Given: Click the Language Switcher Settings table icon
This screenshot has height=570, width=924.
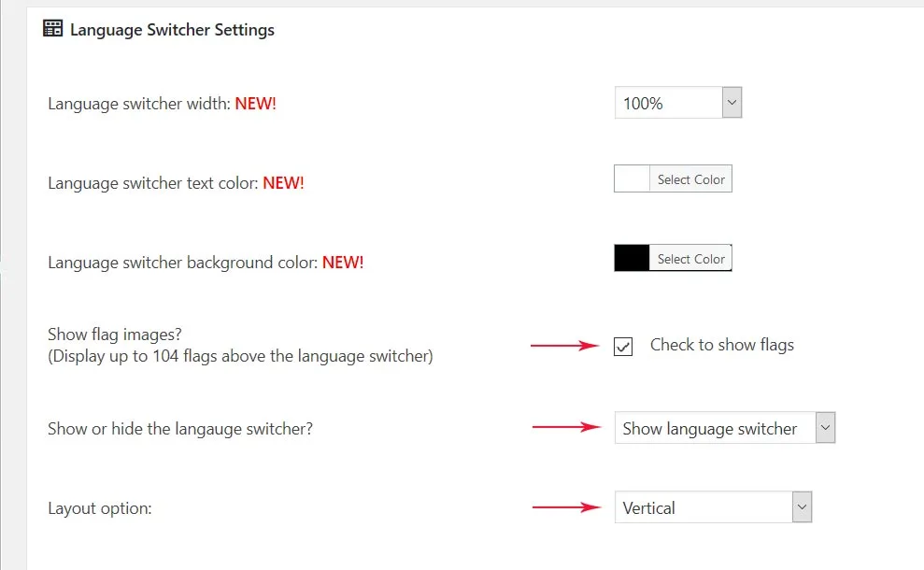Looking at the screenshot, I should pyautogui.click(x=52, y=28).
